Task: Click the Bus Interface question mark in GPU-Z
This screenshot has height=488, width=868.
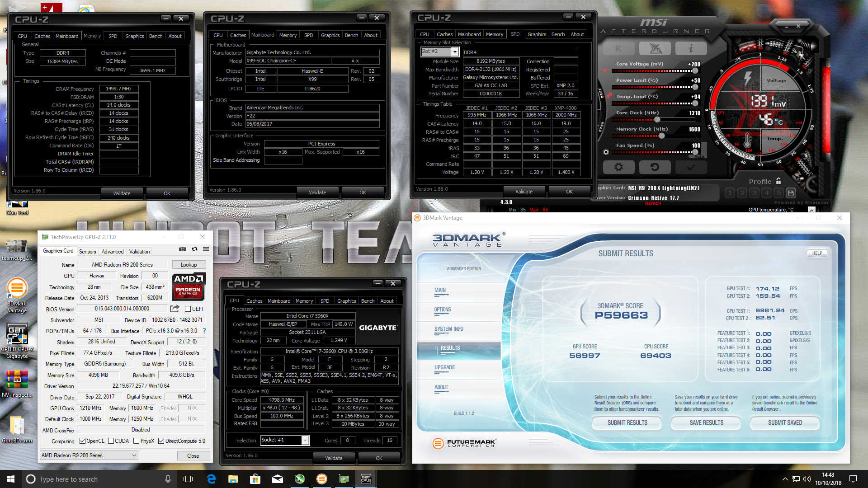Action: pos(204,331)
